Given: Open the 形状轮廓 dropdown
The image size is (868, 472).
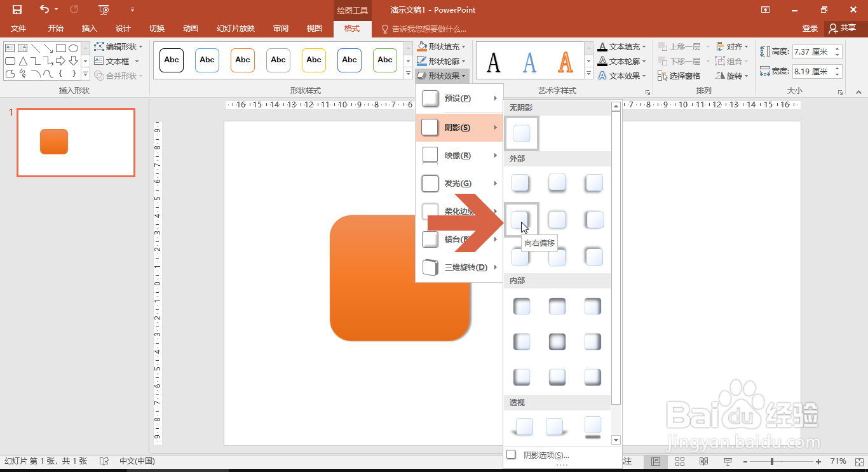Looking at the screenshot, I should pos(442,62).
